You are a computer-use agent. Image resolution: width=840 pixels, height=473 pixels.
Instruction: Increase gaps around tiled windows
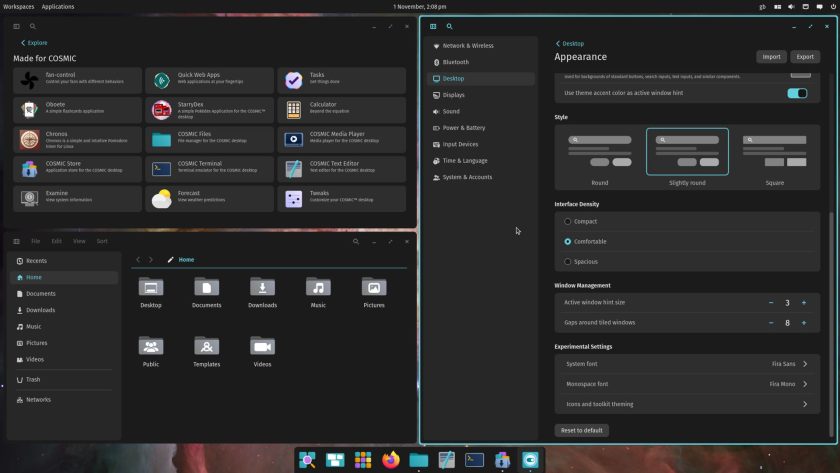(x=804, y=323)
